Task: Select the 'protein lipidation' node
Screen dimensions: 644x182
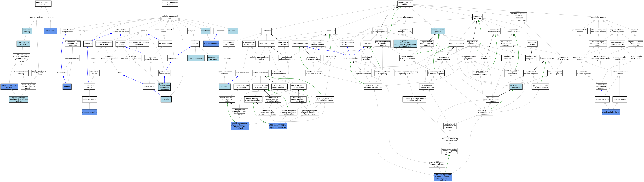Action: (x=602, y=99)
